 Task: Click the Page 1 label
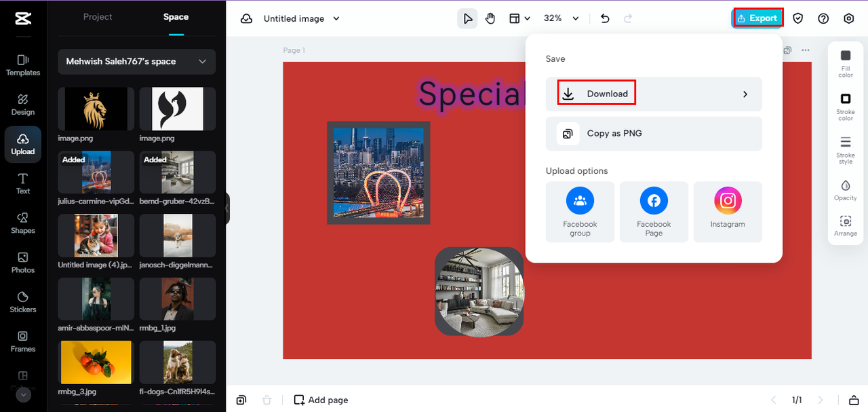(x=294, y=50)
